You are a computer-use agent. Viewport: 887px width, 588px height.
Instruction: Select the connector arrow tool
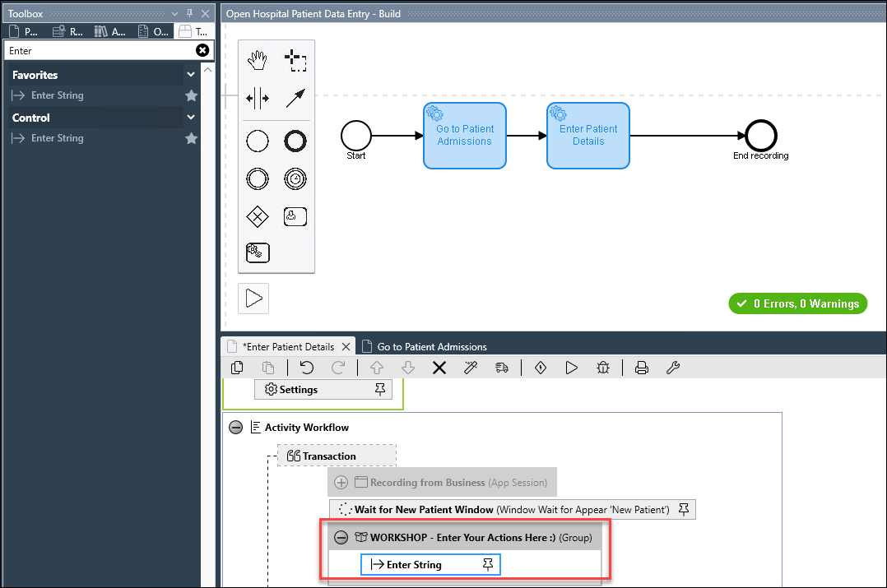coord(295,99)
